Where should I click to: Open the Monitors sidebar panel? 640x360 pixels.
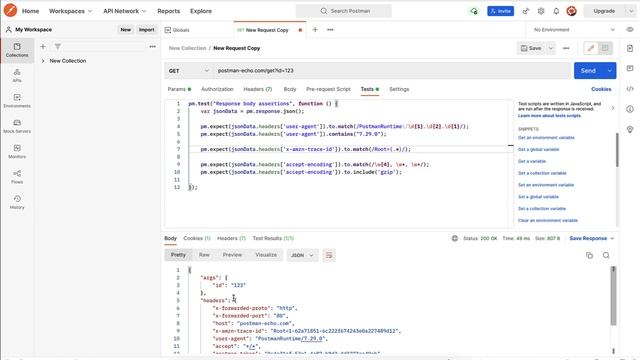(17, 151)
